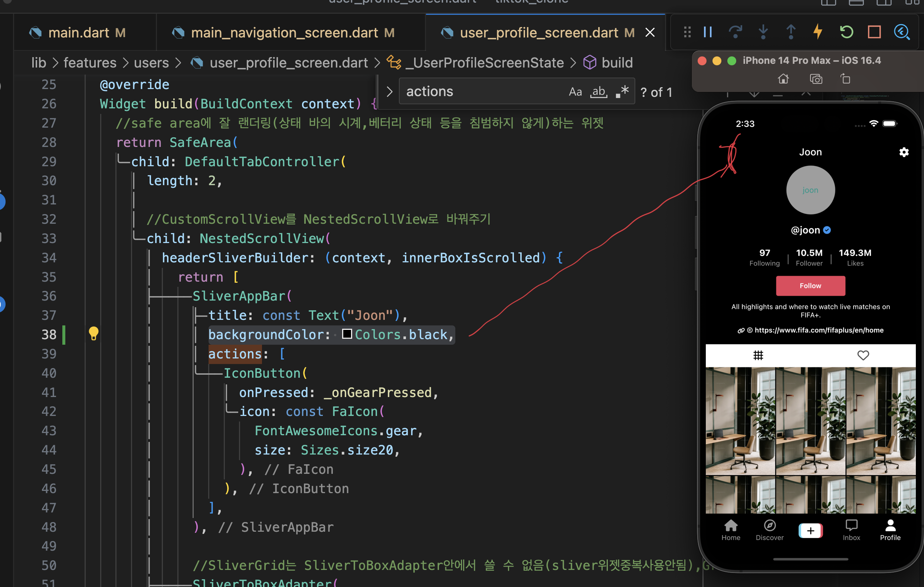Click the Colors.black color swatch

coord(347,334)
